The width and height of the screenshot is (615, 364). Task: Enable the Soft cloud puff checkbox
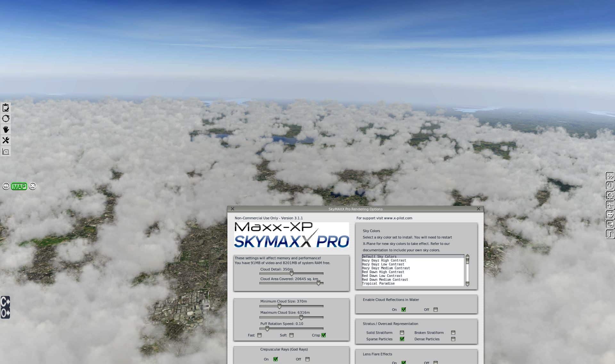291,335
